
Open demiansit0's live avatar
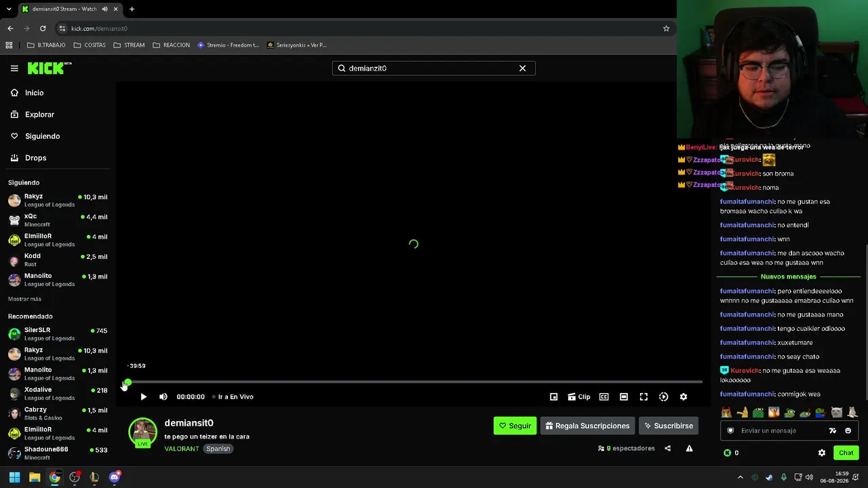pyautogui.click(x=143, y=433)
